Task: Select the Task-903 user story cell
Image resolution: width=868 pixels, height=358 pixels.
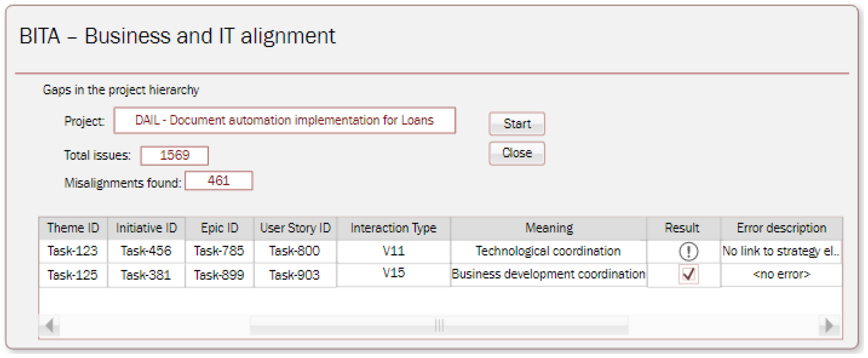Action: (x=294, y=276)
